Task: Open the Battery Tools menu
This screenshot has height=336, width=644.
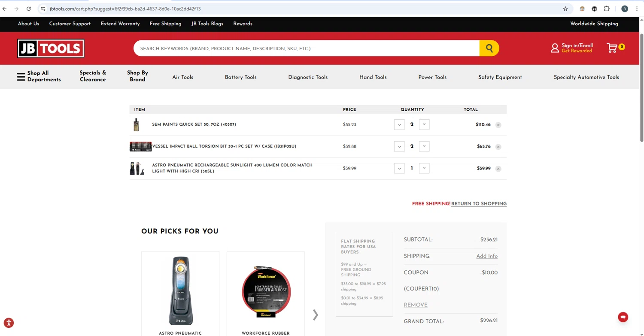Action: pos(240,77)
